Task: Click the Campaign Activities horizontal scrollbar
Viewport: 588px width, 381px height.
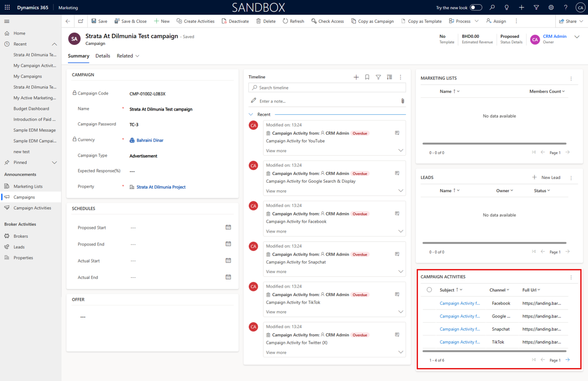Action: (x=494, y=351)
